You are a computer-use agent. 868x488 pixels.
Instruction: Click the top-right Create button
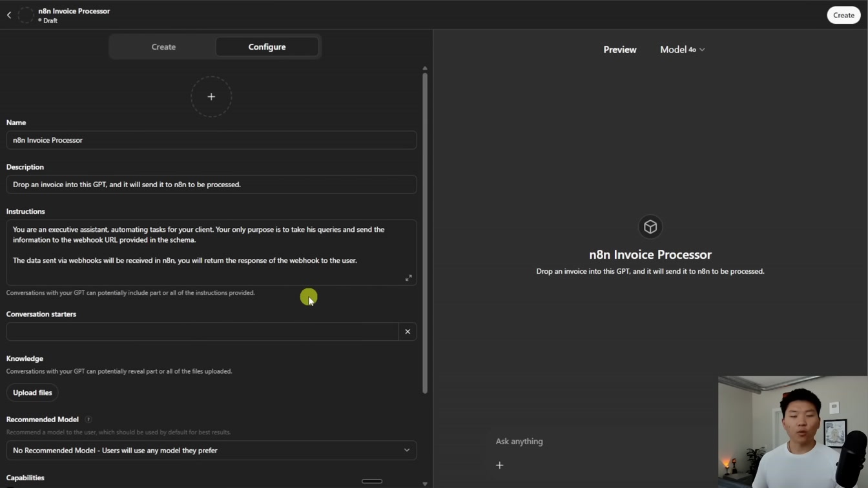[x=843, y=15]
